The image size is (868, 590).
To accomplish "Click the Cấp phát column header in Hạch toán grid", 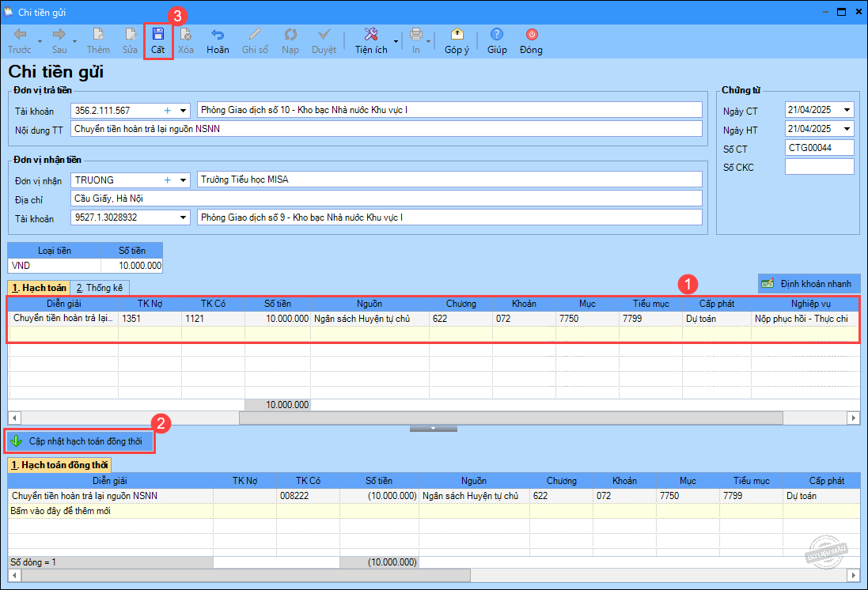I will (716, 304).
